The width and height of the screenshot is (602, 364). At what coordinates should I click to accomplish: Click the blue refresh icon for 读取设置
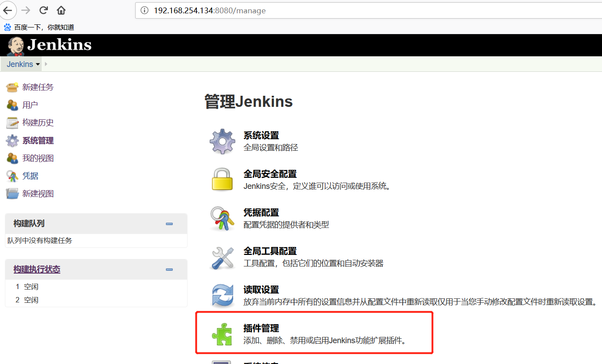coord(223,296)
